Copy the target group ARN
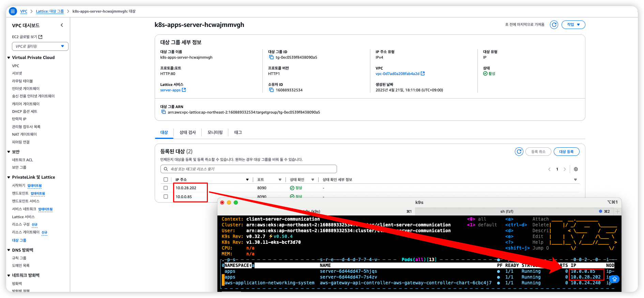This screenshot has height=298, width=644. pos(164,112)
